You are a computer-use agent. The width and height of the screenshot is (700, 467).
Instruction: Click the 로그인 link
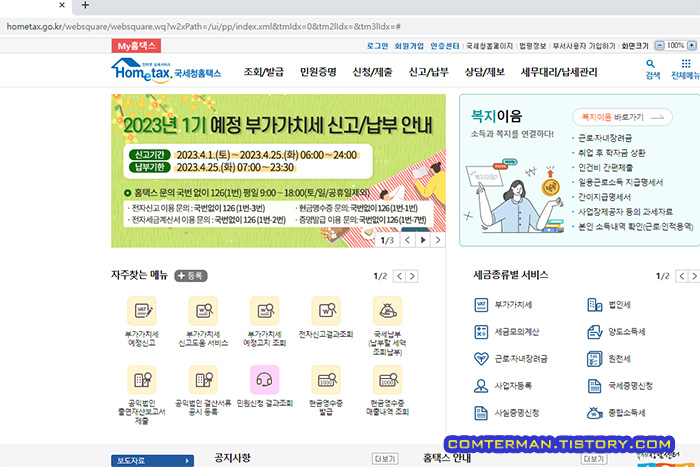click(x=377, y=46)
